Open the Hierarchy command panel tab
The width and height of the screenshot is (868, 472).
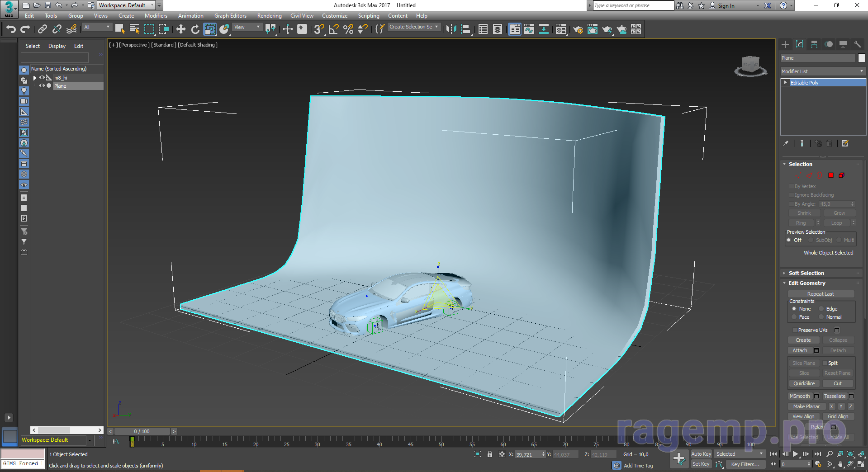coord(814,44)
